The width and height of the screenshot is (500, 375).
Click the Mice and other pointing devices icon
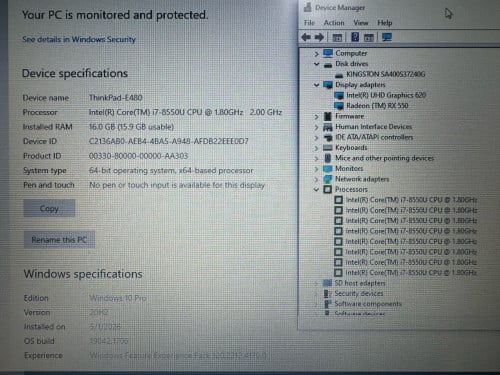328,158
